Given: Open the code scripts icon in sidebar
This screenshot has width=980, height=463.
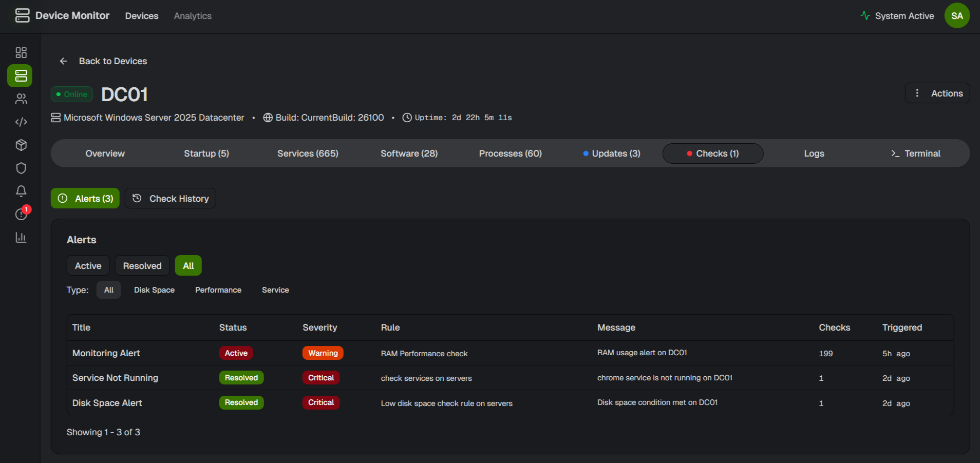Looking at the screenshot, I should (21, 122).
